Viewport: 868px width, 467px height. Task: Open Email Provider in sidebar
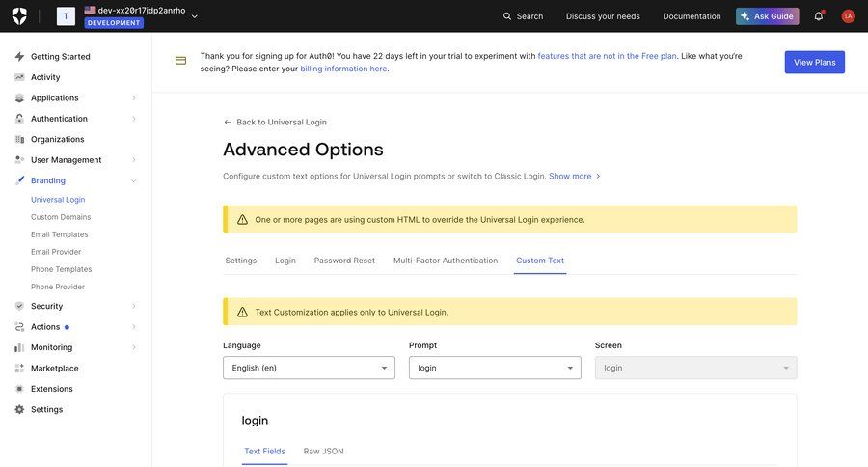tap(56, 252)
